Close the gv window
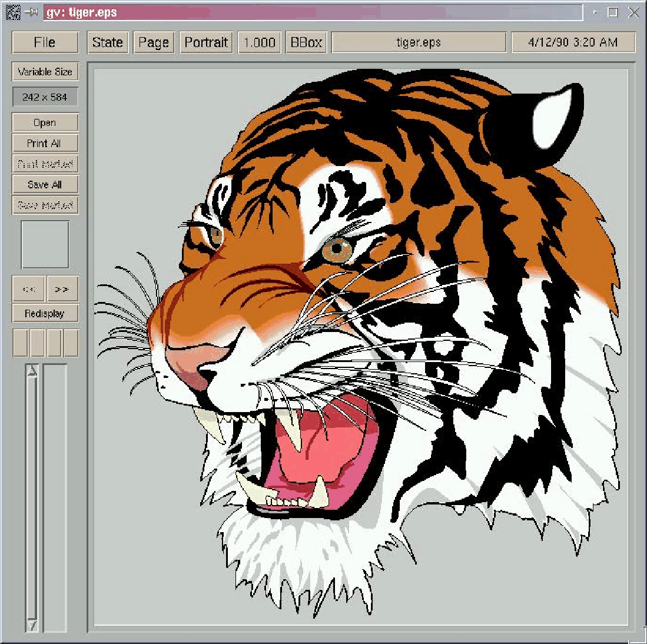This screenshot has height=644, width=647. (x=633, y=12)
